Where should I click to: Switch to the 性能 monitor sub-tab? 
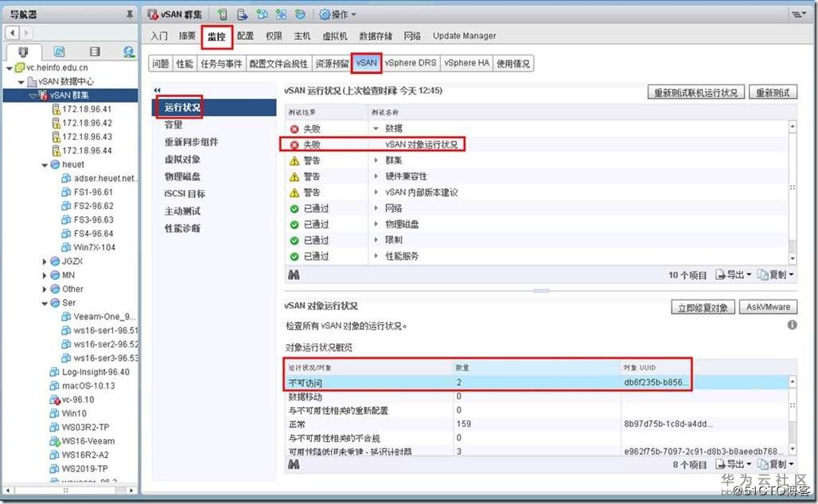185,64
